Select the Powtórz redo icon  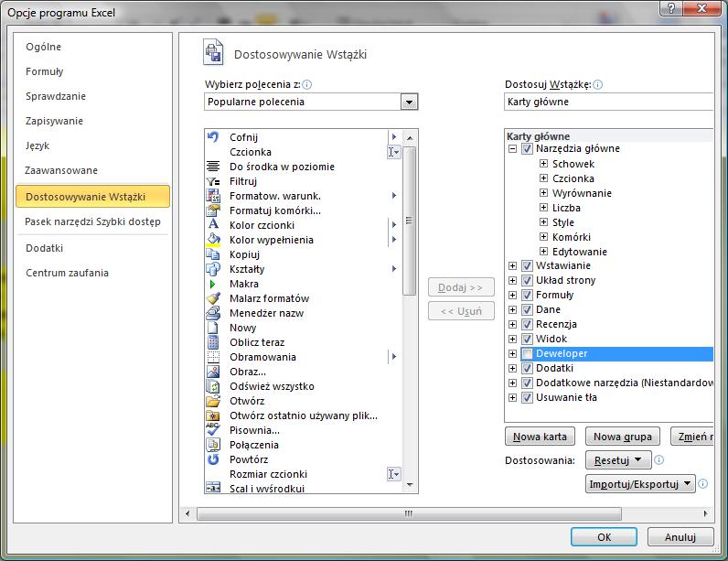click(213, 459)
